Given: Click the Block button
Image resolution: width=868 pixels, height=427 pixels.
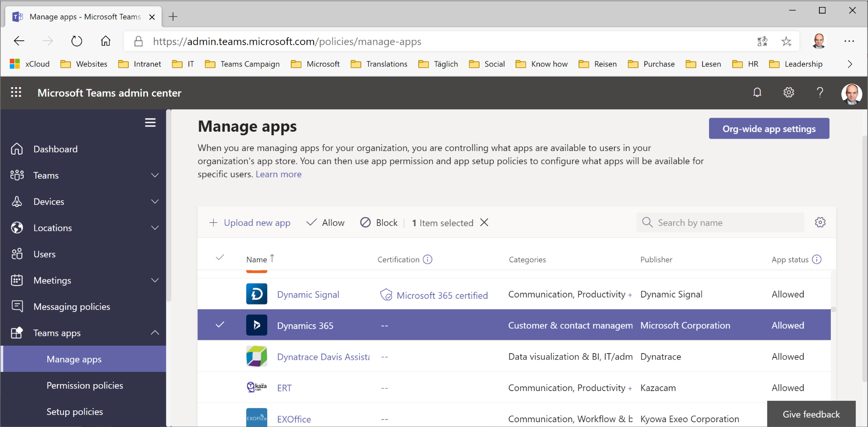Looking at the screenshot, I should click(379, 223).
